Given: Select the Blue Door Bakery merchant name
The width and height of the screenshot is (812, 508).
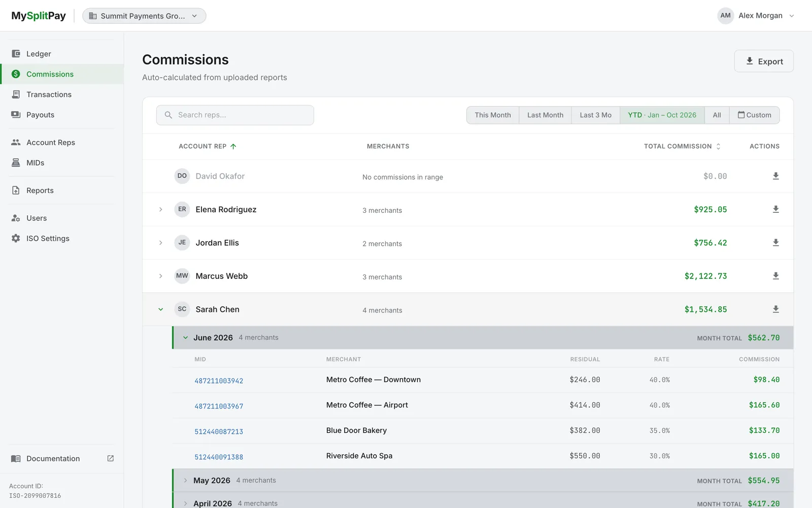Looking at the screenshot, I should 356,430.
